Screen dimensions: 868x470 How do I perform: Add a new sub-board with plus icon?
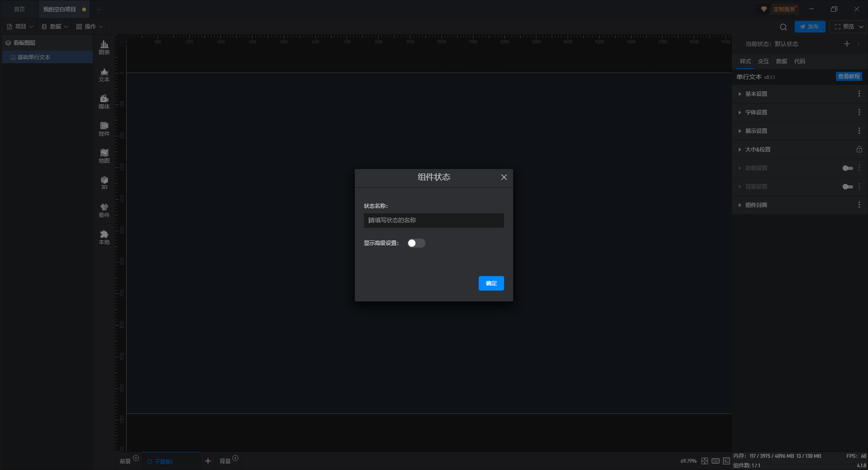coord(208,461)
